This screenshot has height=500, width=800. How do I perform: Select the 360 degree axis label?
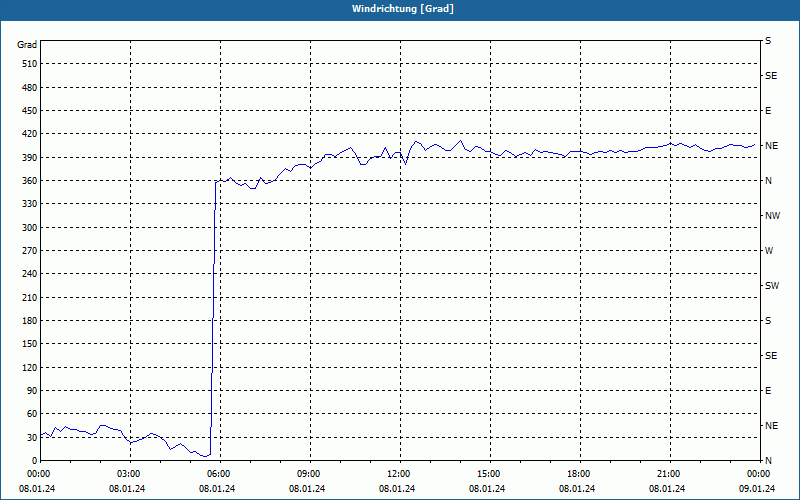pyautogui.click(x=30, y=181)
